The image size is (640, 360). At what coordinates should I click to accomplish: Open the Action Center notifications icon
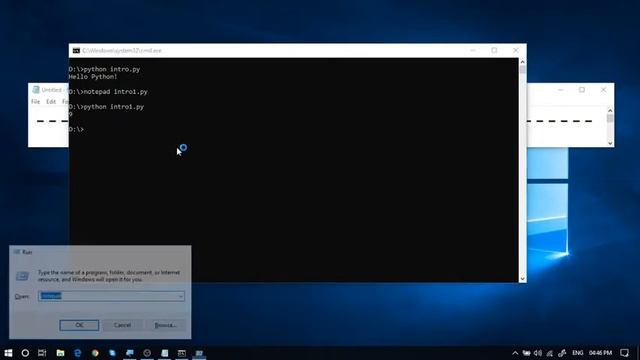(x=624, y=353)
